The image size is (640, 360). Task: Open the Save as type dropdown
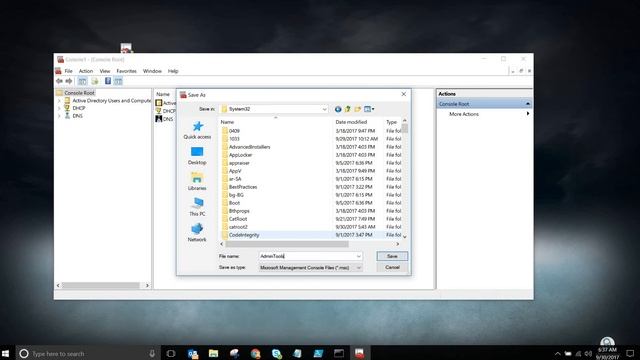[x=358, y=268]
